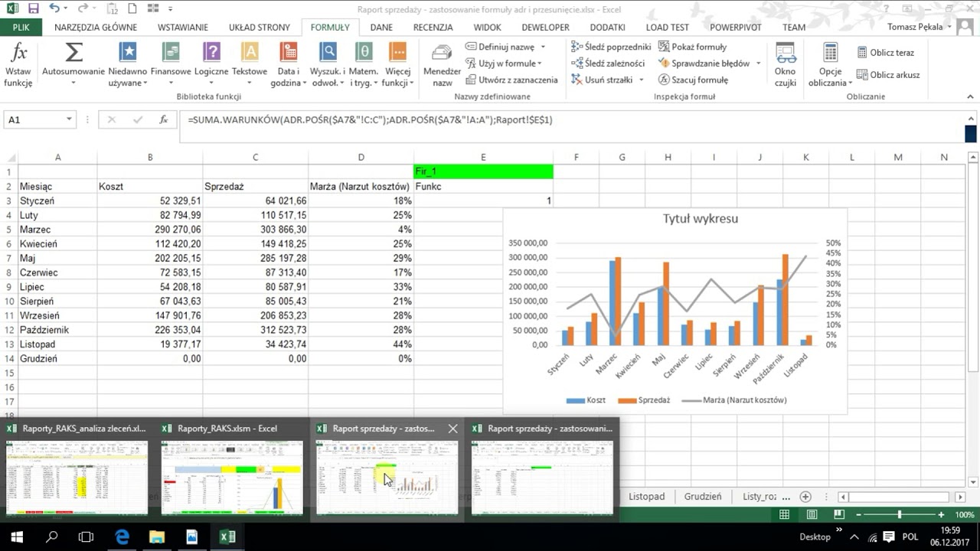Click inside the formula bar input
The width and height of the screenshot is (980, 551).
point(570,126)
